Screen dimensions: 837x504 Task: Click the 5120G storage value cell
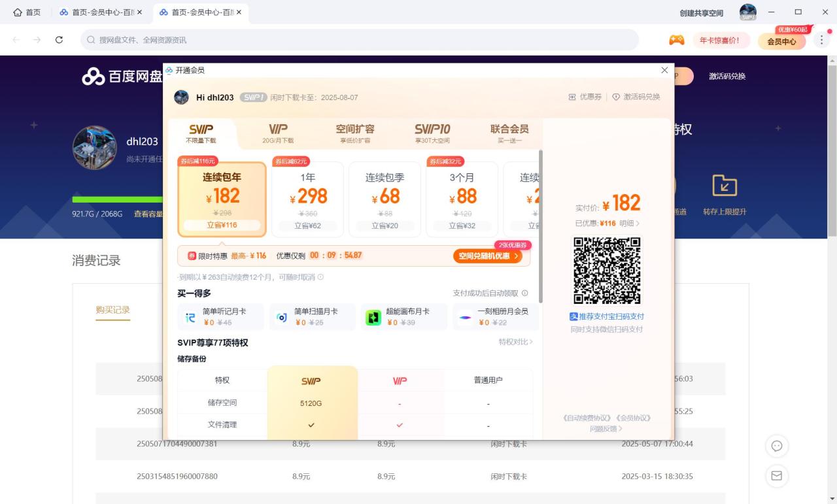pos(311,403)
